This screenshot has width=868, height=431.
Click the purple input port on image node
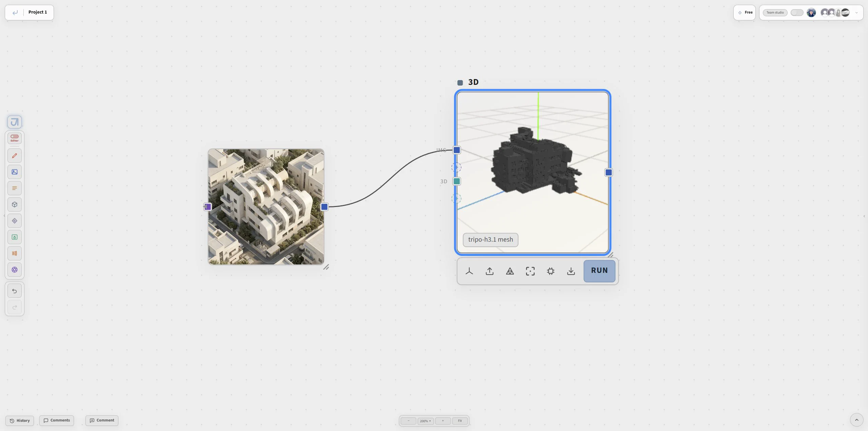coord(208,207)
